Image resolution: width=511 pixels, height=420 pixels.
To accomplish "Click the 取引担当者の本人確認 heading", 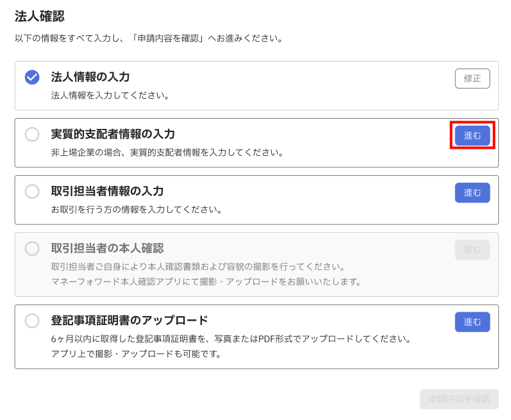I will click(107, 248).
